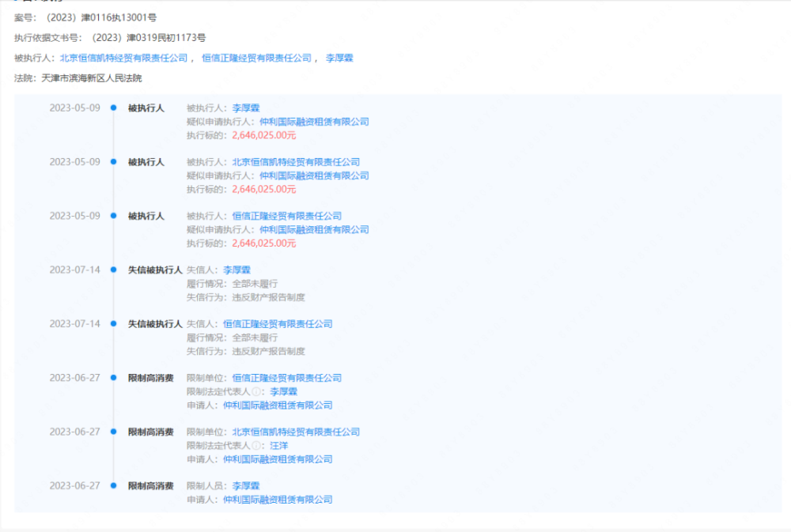Open 北京恒信凯特经贸 link in timeline 被执行人 entry
Viewport: 791px width, 532px height.
point(296,162)
